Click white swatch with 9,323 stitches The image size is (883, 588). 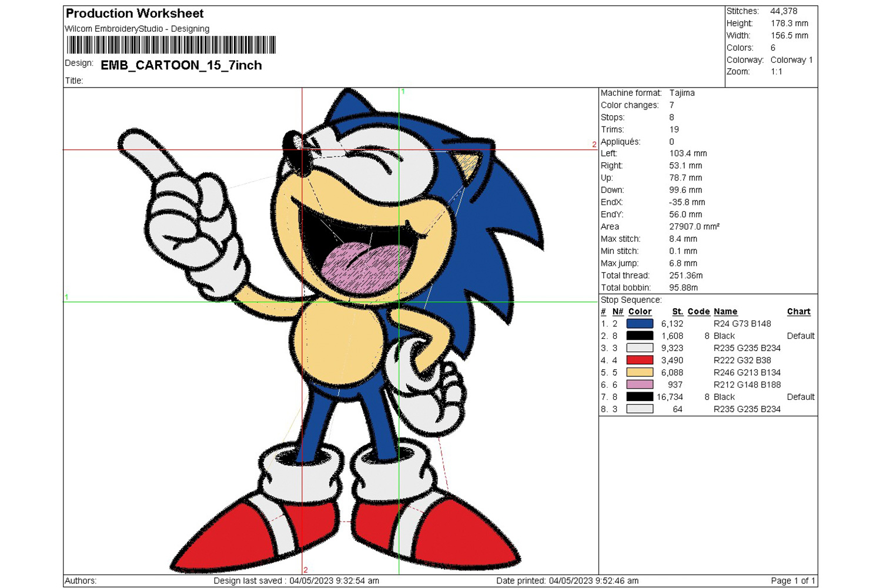pyautogui.click(x=640, y=348)
